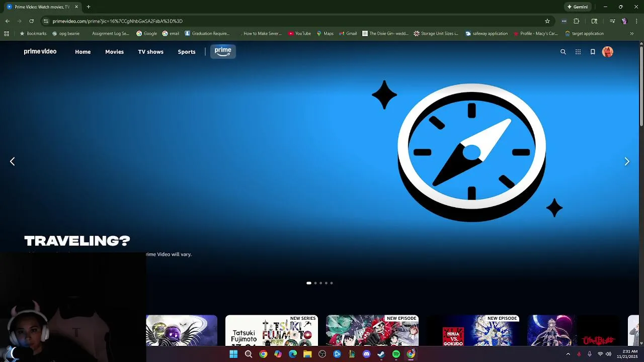This screenshot has height=362, width=644.
Task: Open Prime Video search
Action: (563, 52)
